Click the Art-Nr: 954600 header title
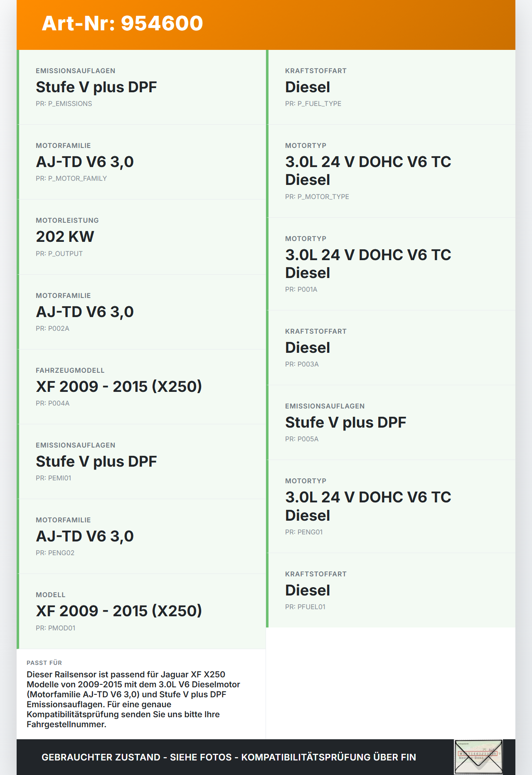532x775 pixels. [122, 23]
